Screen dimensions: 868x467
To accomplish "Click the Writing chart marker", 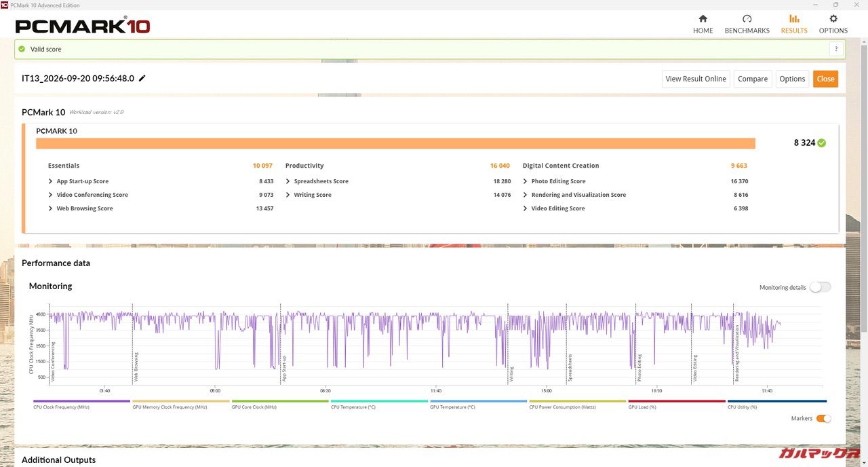I will pyautogui.click(x=511, y=374).
